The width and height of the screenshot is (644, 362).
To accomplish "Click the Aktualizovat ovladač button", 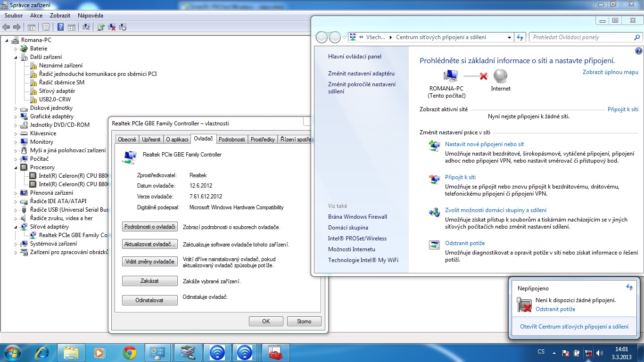I will (x=149, y=244).
